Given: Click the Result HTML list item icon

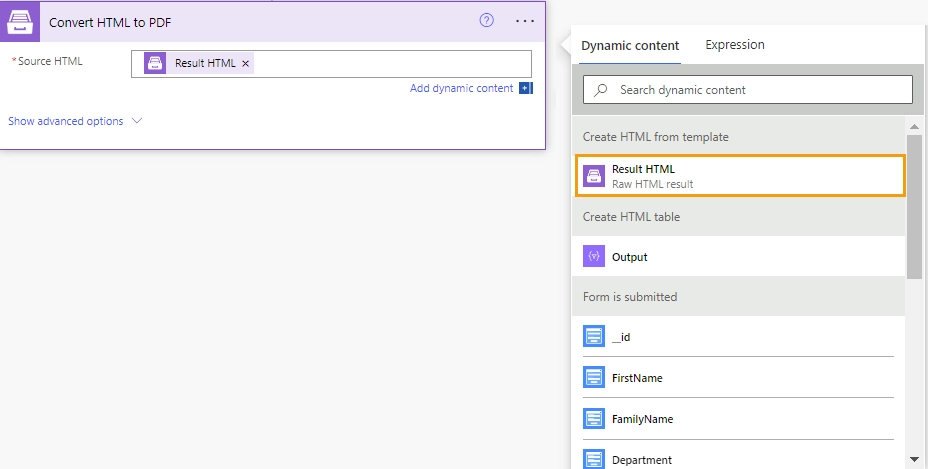Looking at the screenshot, I should tap(594, 176).
